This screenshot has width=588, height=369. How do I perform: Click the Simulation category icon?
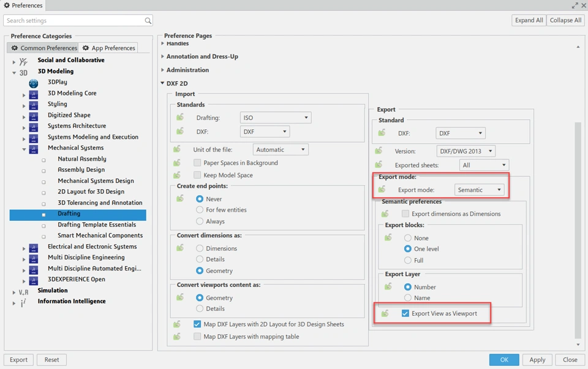pos(23,291)
